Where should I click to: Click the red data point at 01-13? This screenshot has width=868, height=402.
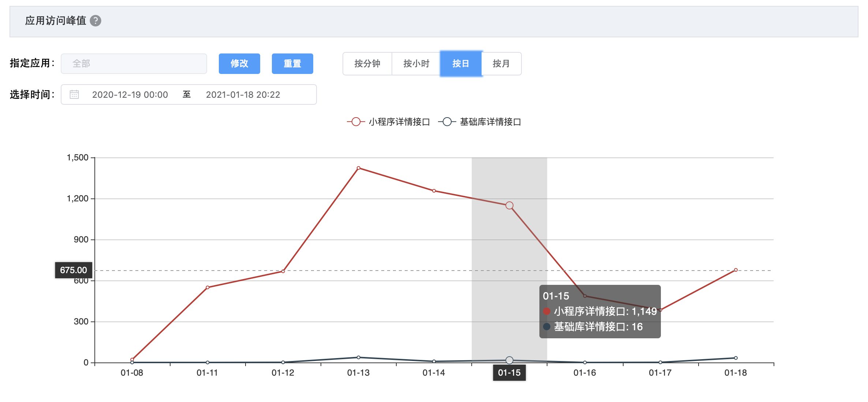[x=359, y=168]
